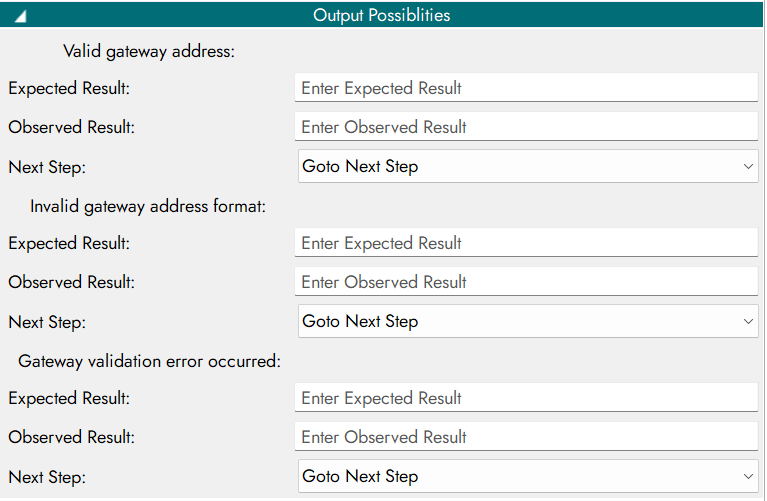This screenshot has height=501, width=767.
Task: Click Observed Result label under valid gateway address
Action: (x=71, y=127)
